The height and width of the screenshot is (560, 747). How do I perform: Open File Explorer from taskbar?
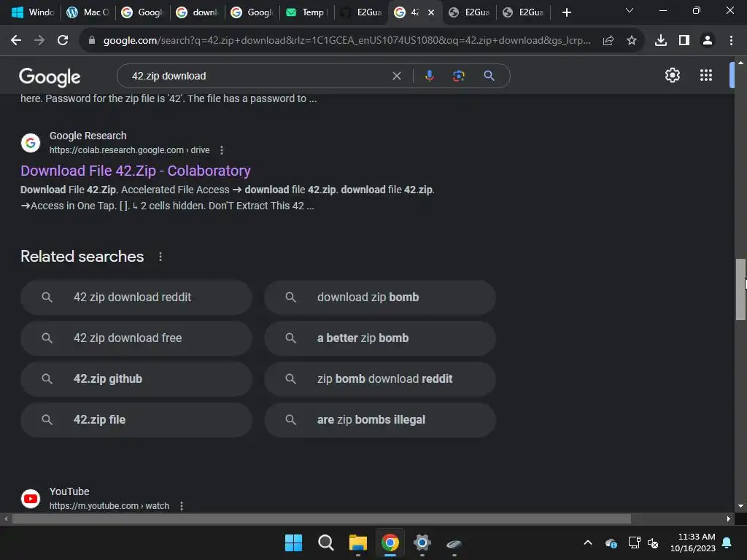357,542
